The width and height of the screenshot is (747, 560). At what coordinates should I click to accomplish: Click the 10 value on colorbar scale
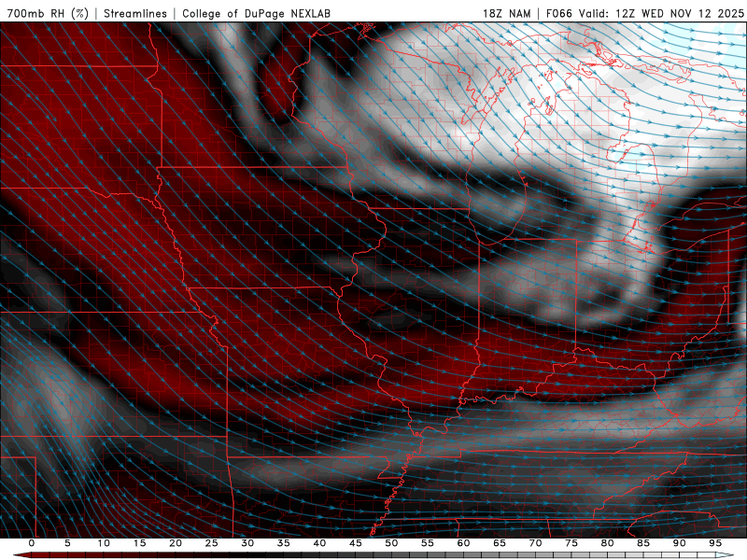[104, 543]
